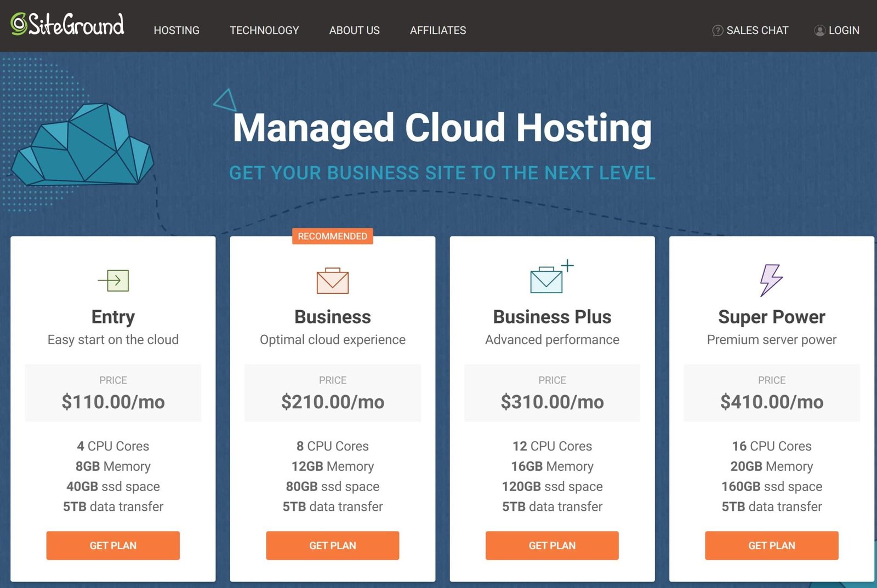Click '12 CPU Cores' spec
This screenshot has height=588, width=877.
552,446
